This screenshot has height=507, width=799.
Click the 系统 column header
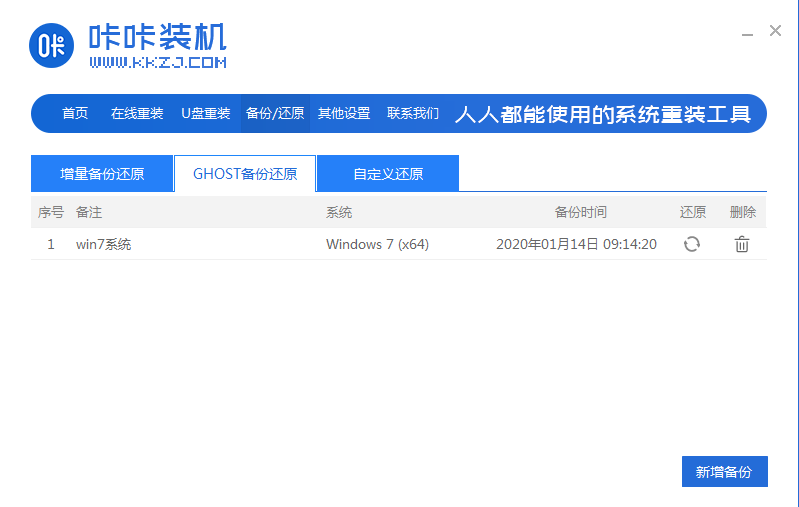339,212
